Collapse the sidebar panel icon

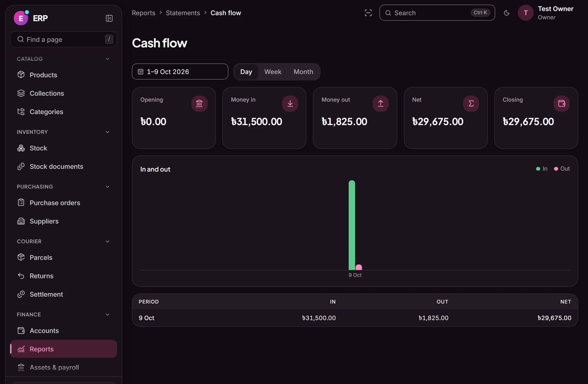click(x=109, y=18)
